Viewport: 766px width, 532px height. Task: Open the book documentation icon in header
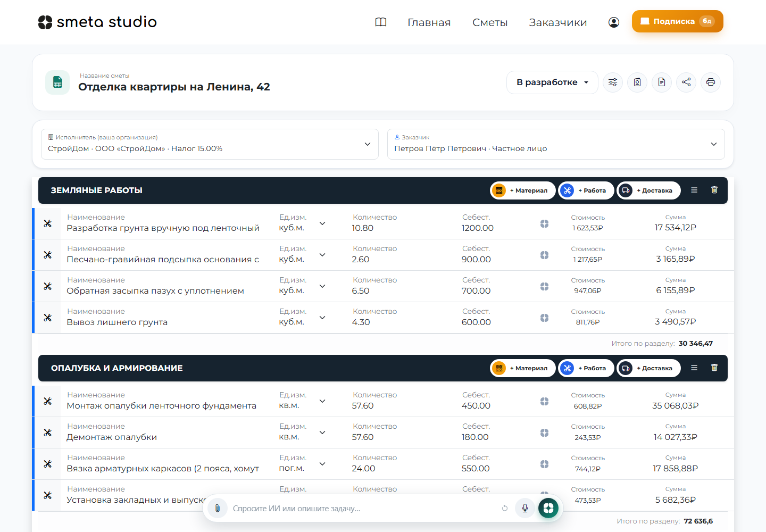coord(381,22)
